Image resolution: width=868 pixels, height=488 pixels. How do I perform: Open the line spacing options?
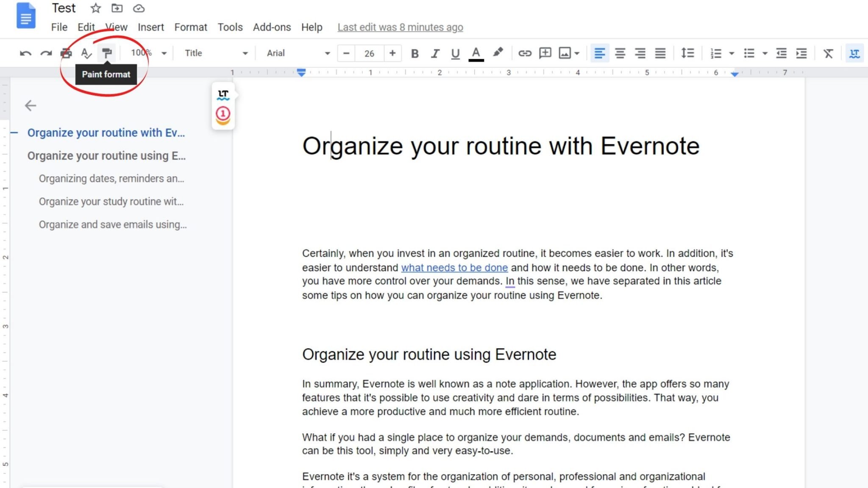pos(687,53)
